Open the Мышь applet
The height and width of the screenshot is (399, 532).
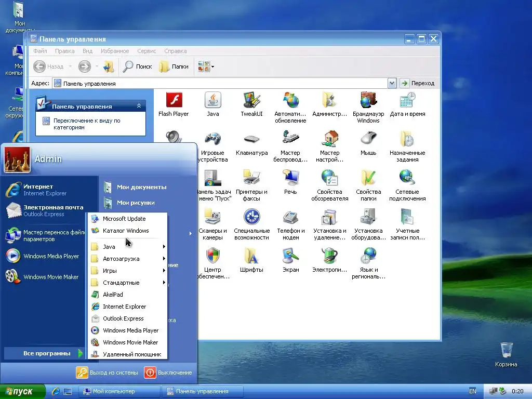368,143
